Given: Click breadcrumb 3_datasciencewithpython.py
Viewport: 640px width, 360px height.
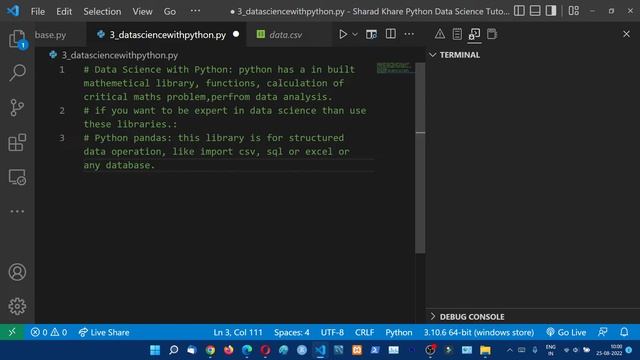Looking at the screenshot, I should [120, 55].
